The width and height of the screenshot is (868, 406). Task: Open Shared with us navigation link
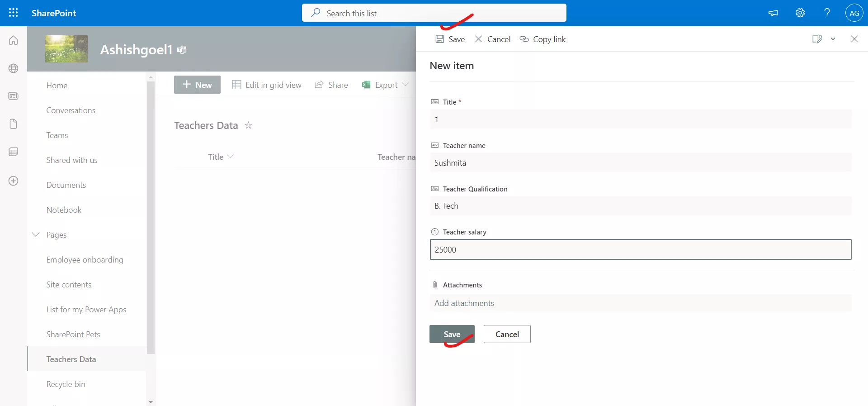pos(71,160)
